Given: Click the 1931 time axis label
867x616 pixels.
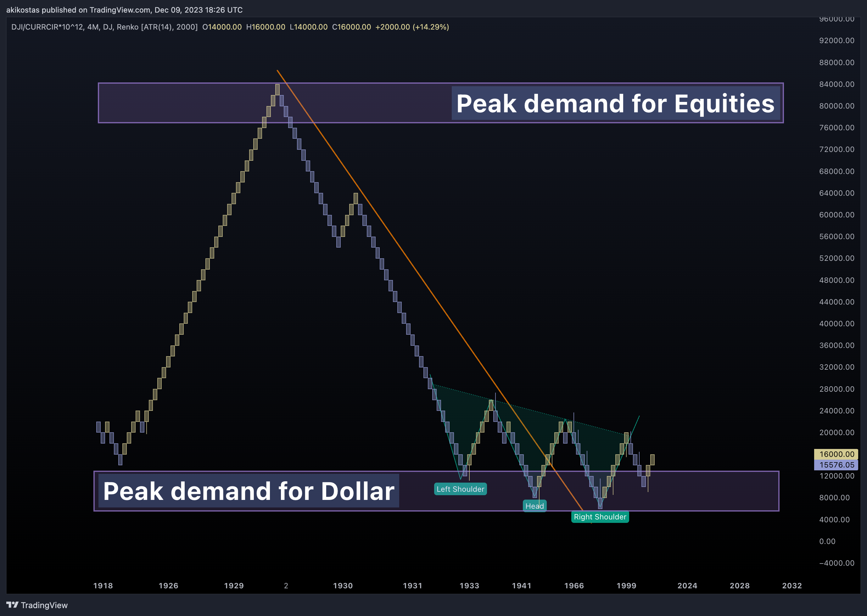Looking at the screenshot, I should [x=413, y=586].
